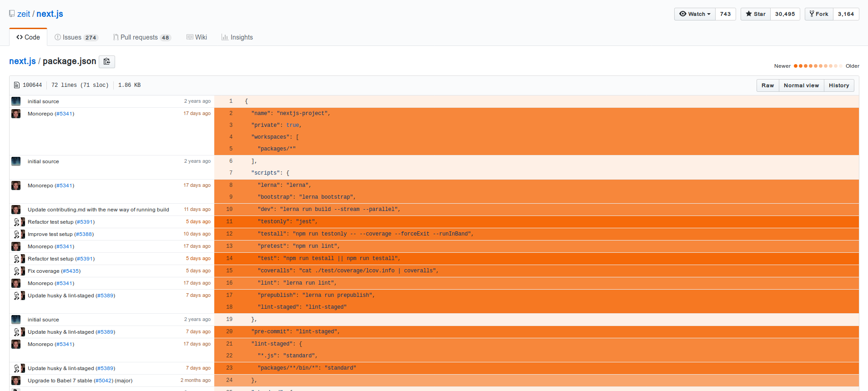View the Insights tab

pos(237,37)
